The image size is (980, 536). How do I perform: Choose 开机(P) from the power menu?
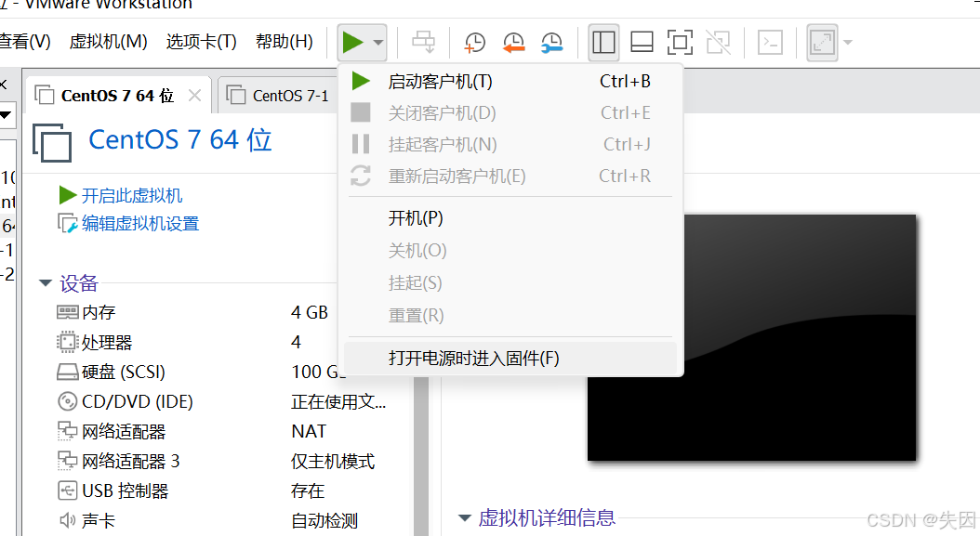coord(510,218)
